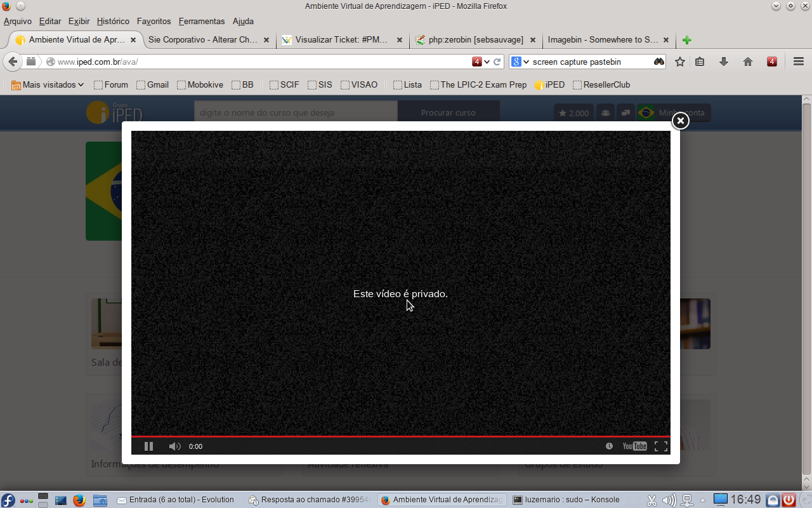Switch to Resposta ao chamado window

(x=309, y=500)
